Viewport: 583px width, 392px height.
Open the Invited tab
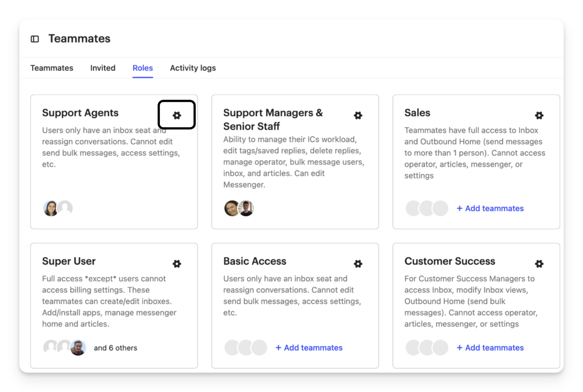click(x=103, y=68)
